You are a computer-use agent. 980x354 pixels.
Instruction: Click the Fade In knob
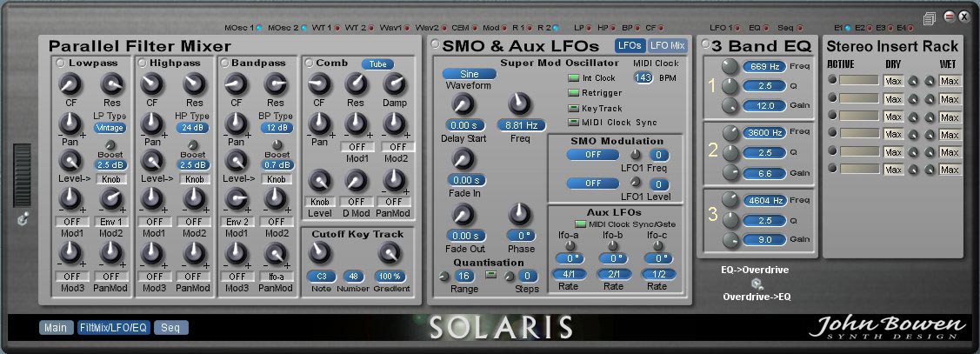coord(463,159)
